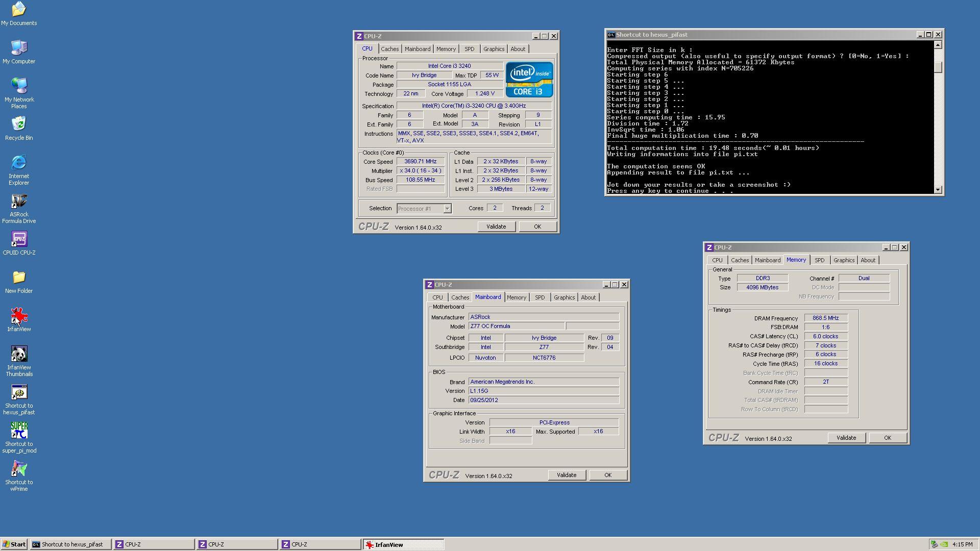The width and height of the screenshot is (980, 551).
Task: Click console icon in hexus_pifast title bar
Action: click(611, 35)
